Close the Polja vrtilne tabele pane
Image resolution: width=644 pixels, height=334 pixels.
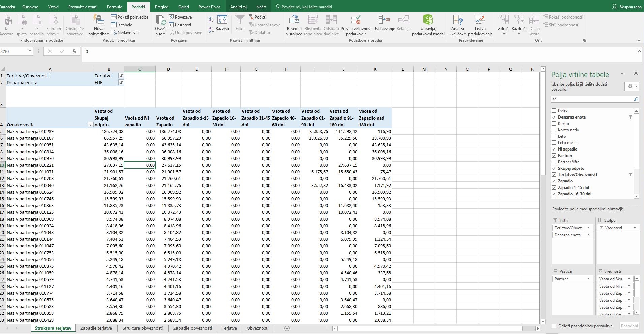click(636, 74)
